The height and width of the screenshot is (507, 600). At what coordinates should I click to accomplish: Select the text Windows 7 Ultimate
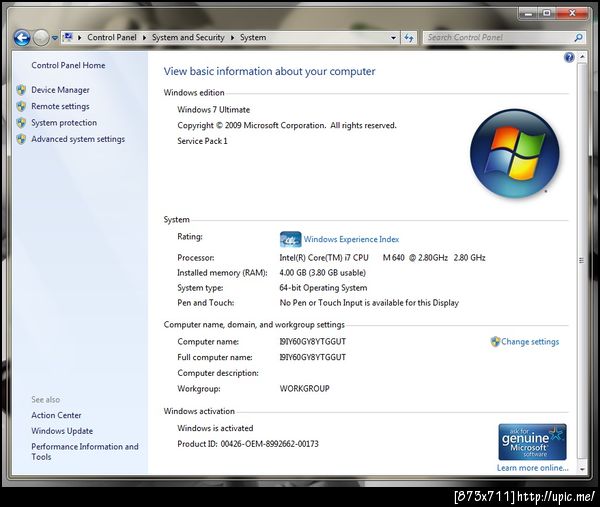click(214, 110)
